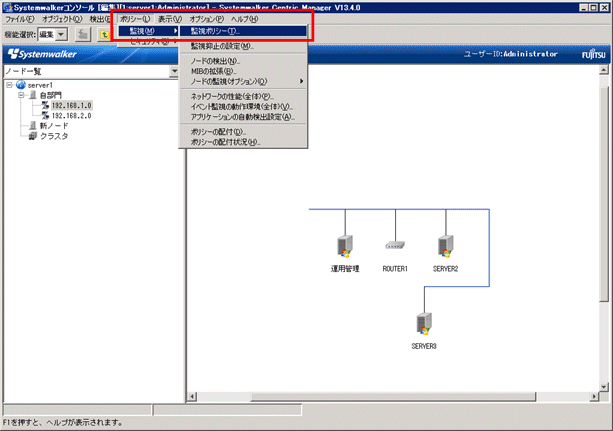Click the 運用管理 server icon in the map

345,246
